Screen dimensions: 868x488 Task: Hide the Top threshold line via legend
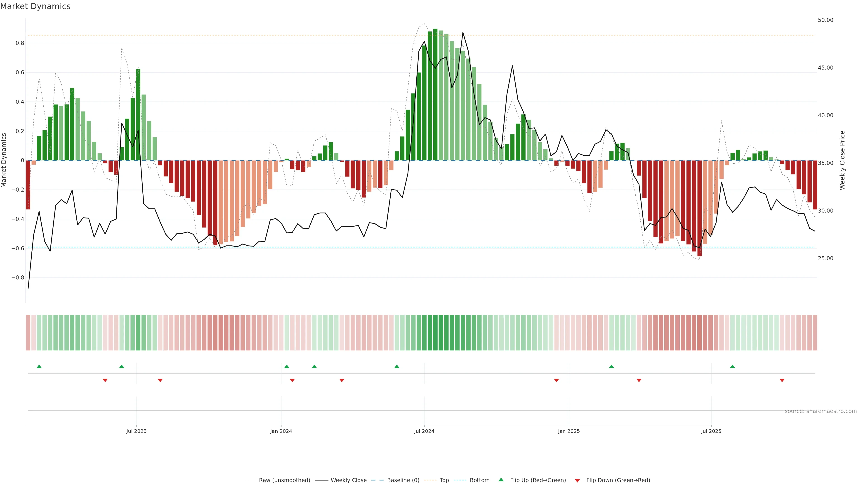444,480
